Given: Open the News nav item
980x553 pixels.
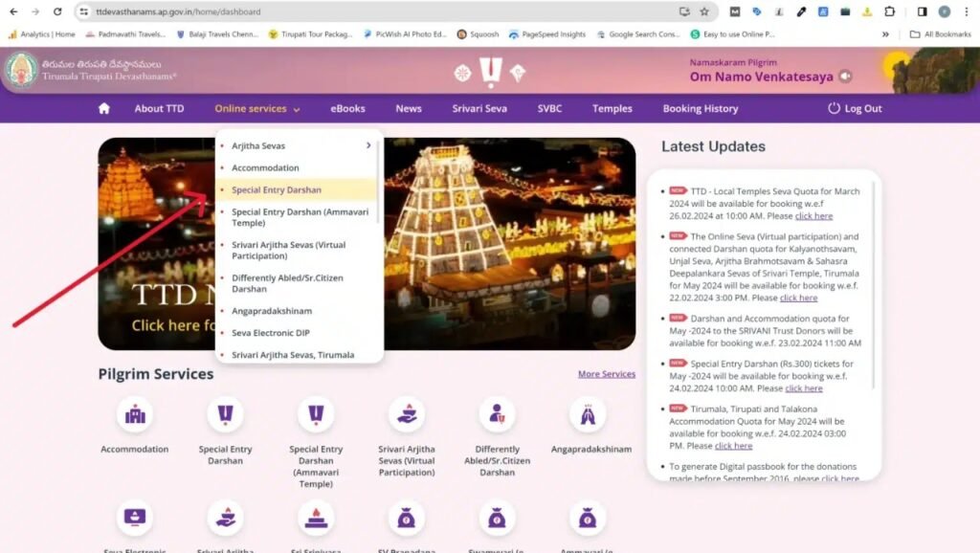Looking at the screenshot, I should click(409, 108).
